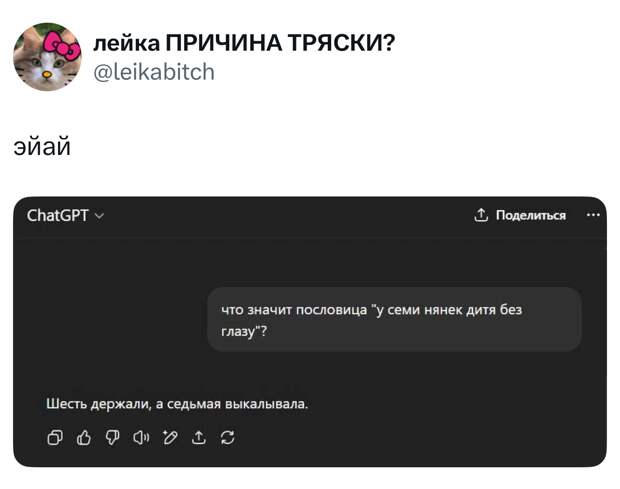This screenshot has width=620, height=489.
Task: Click the user's question message bubble
Action: (394, 320)
